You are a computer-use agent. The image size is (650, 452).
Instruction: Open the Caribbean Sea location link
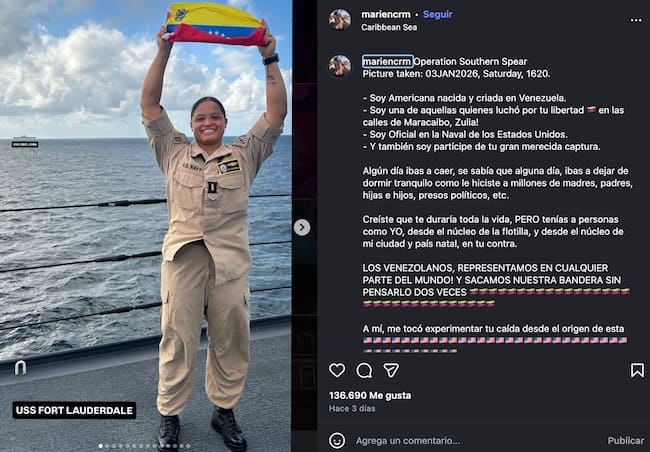tap(389, 27)
